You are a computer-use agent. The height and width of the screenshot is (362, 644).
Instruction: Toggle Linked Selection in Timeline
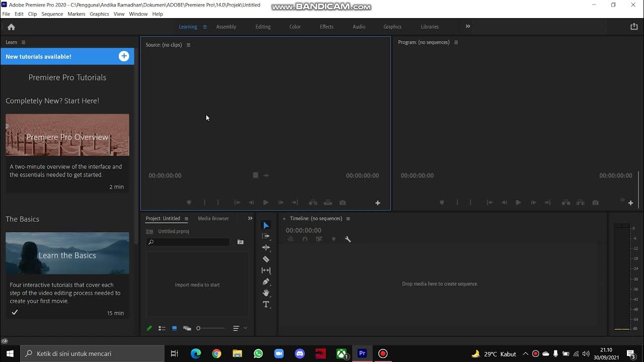point(319,239)
